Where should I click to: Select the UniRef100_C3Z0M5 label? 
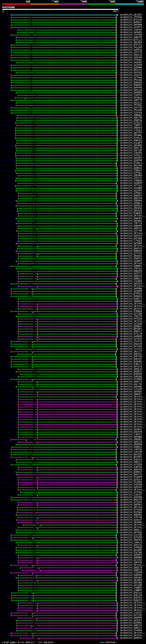tap(131, 572)
